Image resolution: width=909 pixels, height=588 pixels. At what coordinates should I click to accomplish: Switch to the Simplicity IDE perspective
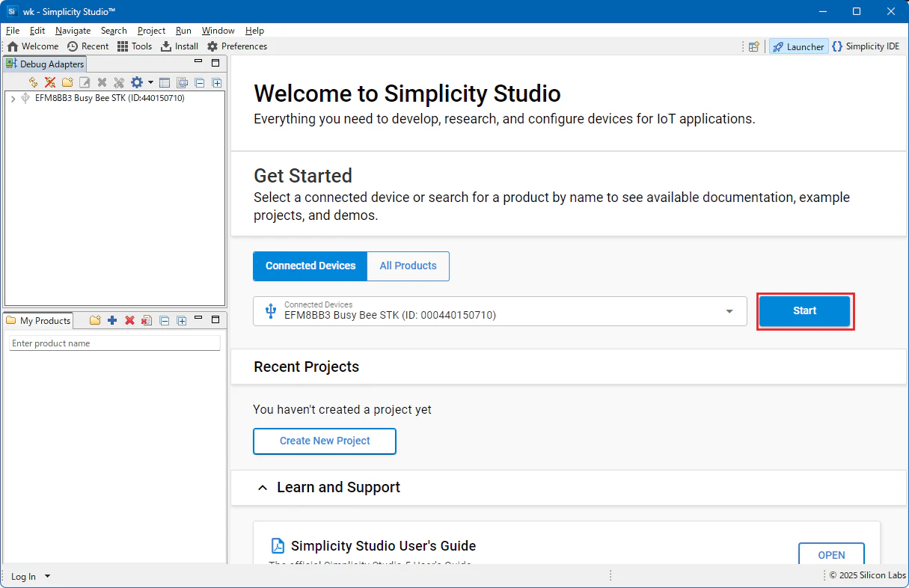tap(866, 46)
